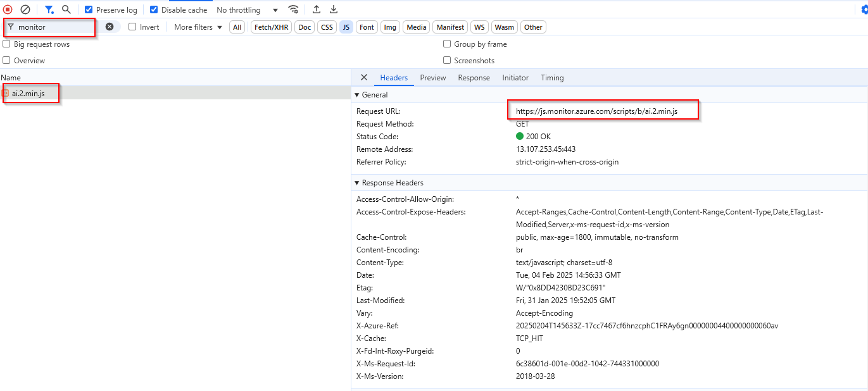Filter by Fetch/XHR requests
868x391 pixels.
coord(271,27)
